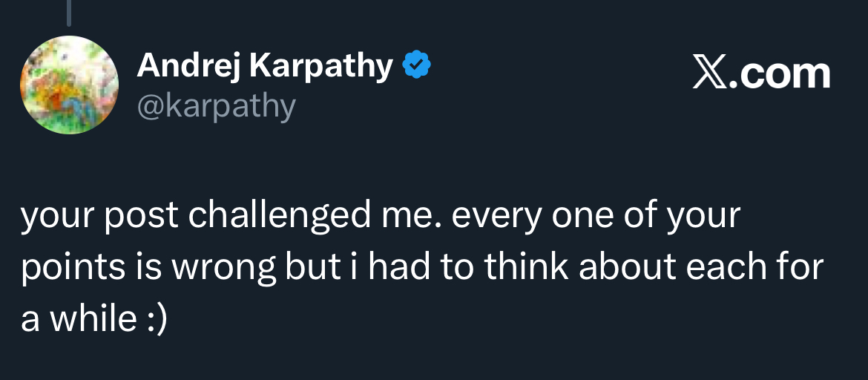Click the Andrej Karpathy display name
868x380 pixels.
tap(265, 68)
